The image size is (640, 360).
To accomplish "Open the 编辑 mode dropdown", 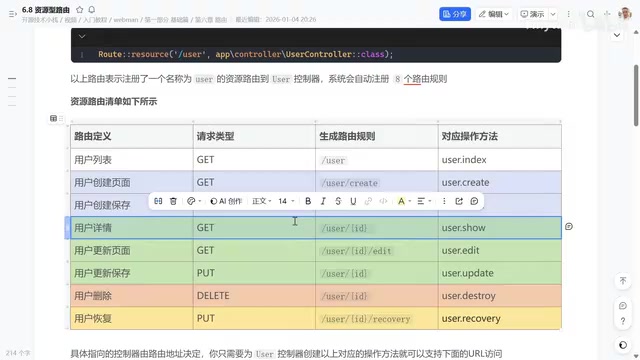I will tap(493, 14).
